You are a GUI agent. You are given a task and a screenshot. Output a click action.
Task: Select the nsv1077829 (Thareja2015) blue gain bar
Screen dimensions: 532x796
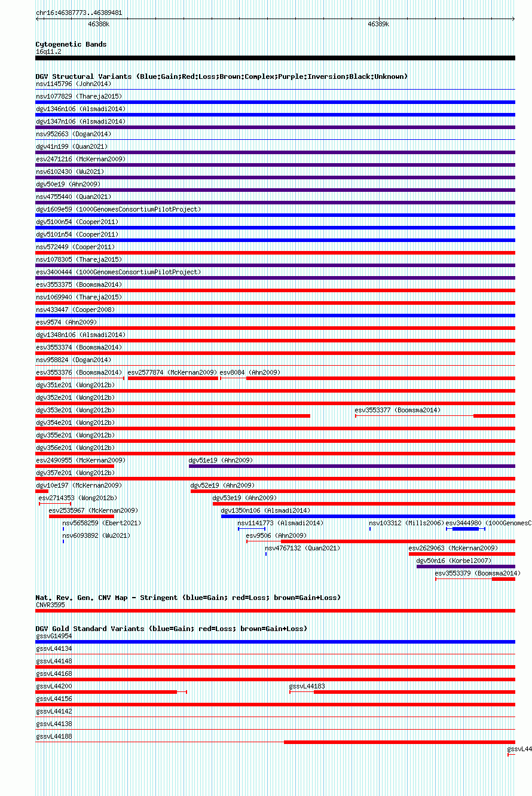pos(275,102)
